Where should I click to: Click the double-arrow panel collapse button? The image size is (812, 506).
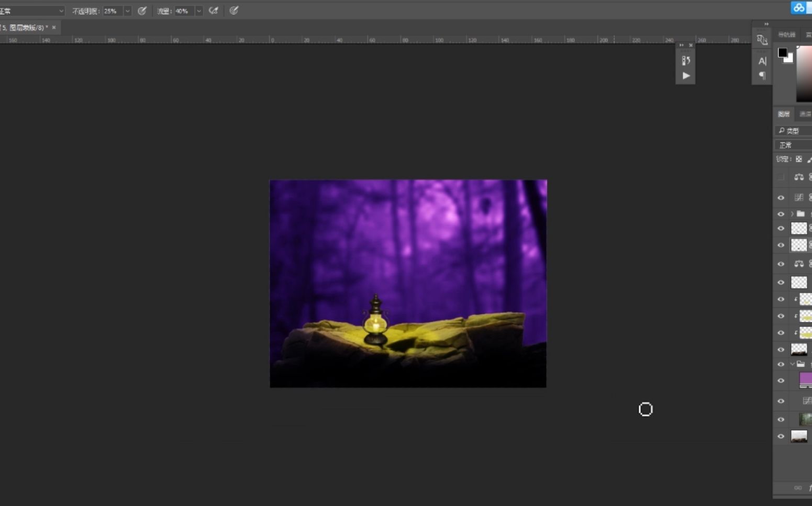coord(766,24)
